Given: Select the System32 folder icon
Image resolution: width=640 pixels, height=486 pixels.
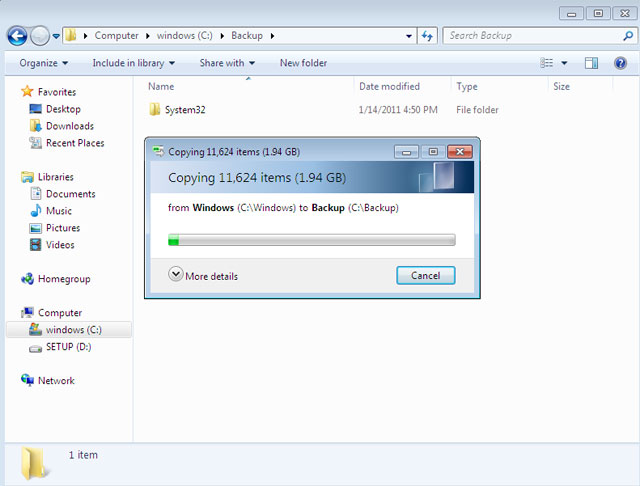Looking at the screenshot, I should click(x=154, y=109).
